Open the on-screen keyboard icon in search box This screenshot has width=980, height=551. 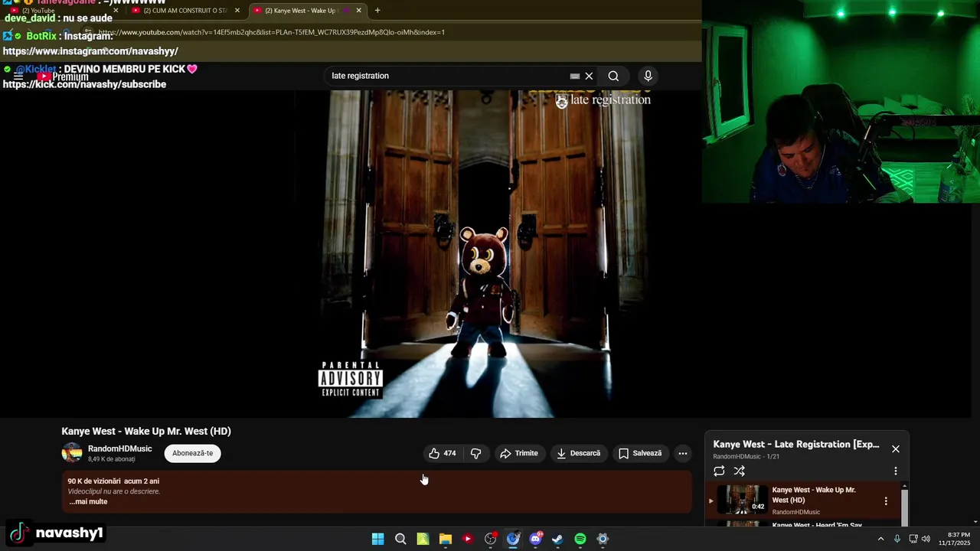(x=575, y=76)
